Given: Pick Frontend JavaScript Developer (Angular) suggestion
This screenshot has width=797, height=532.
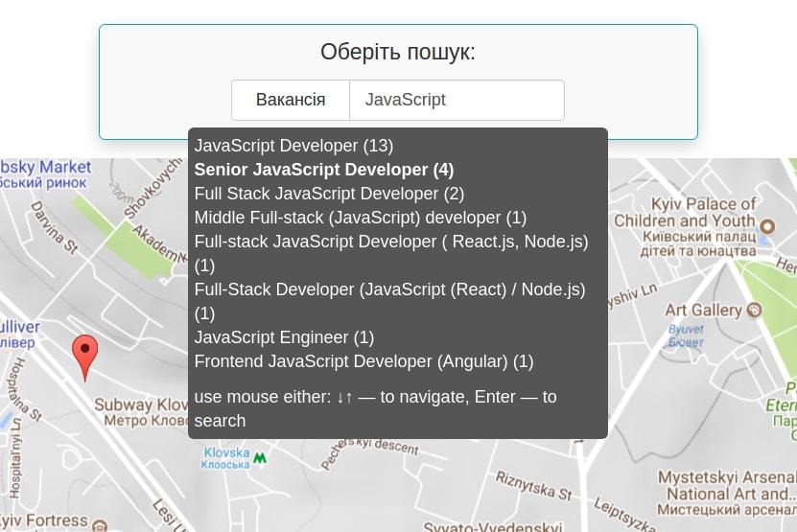Looking at the screenshot, I should click(363, 361).
